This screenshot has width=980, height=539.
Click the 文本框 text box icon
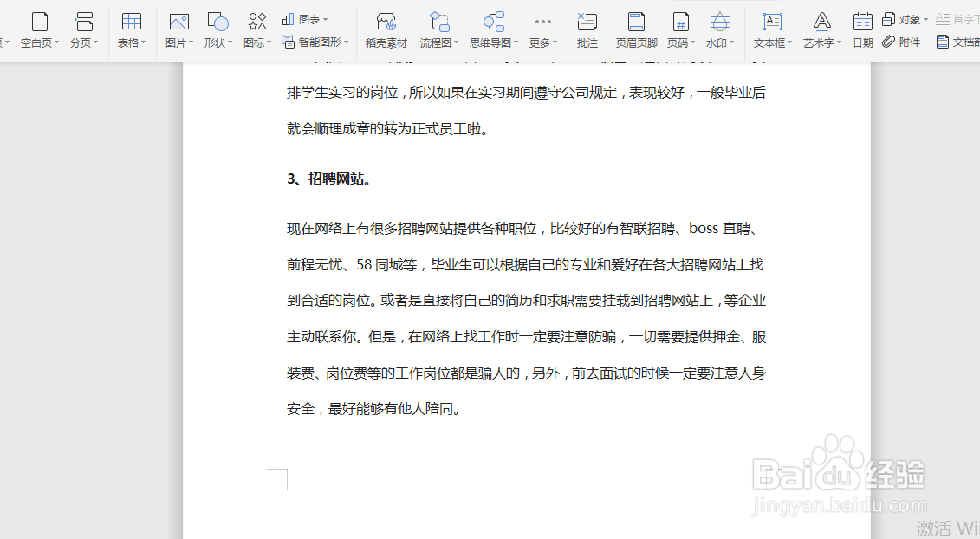(x=773, y=22)
